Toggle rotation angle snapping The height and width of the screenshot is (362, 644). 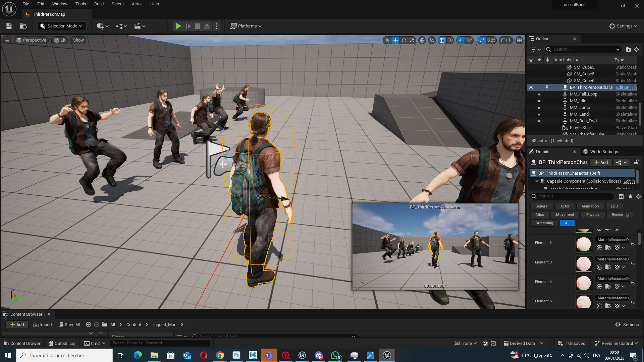pyautogui.click(x=461, y=40)
